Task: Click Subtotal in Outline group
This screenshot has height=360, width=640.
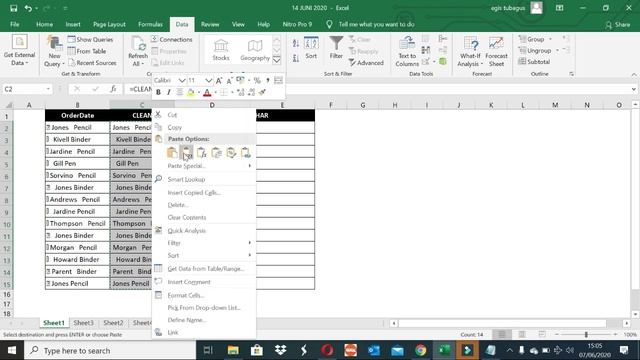Action: coord(534,62)
